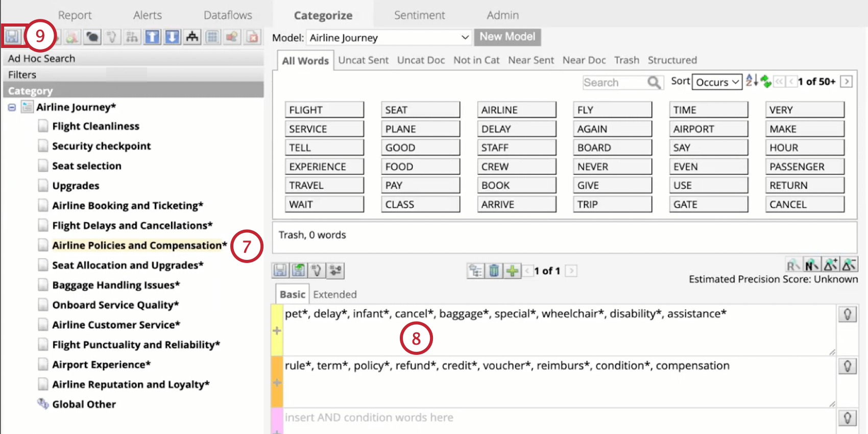This screenshot has width=868, height=434.
Task: Open the Uncat Sent word tab
Action: coord(363,60)
